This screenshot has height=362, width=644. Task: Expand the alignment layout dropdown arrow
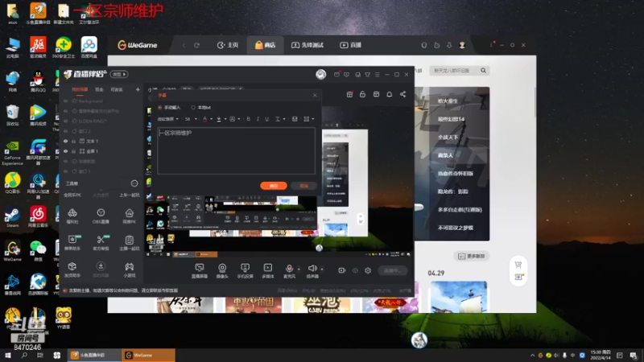pos(313,119)
